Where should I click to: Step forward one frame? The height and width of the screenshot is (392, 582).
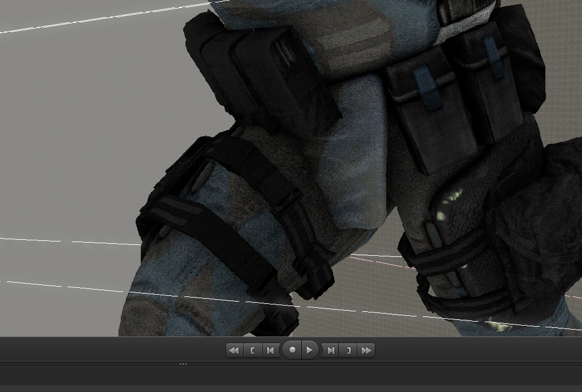coord(330,350)
